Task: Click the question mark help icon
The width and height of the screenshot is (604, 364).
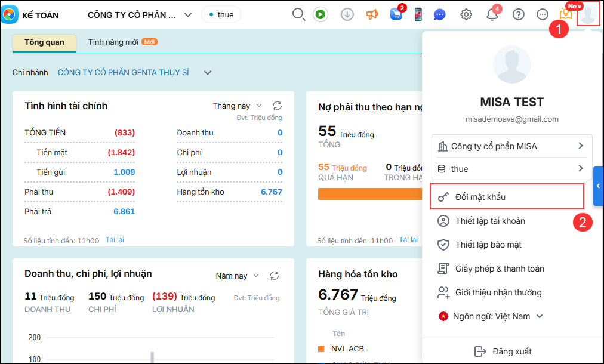Action: pyautogui.click(x=519, y=14)
